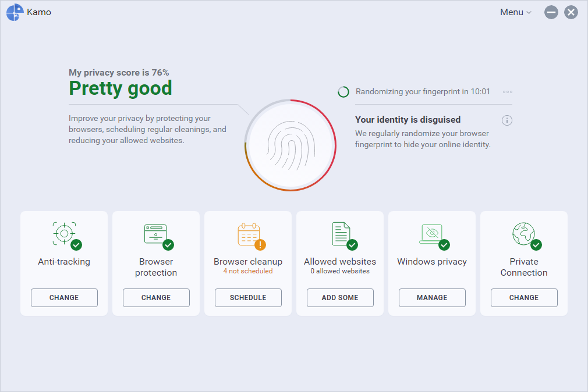Click the Browser protection window icon
The image size is (588, 392).
tap(155, 233)
